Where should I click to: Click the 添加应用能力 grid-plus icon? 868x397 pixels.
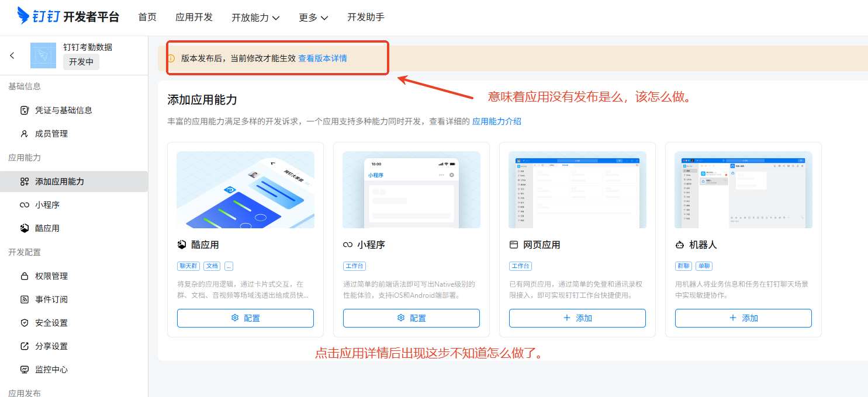(x=25, y=182)
